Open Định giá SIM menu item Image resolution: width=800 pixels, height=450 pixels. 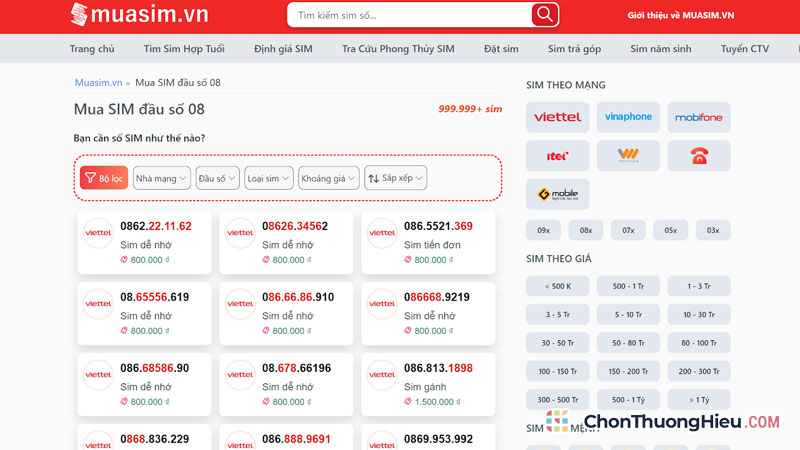[x=283, y=49]
